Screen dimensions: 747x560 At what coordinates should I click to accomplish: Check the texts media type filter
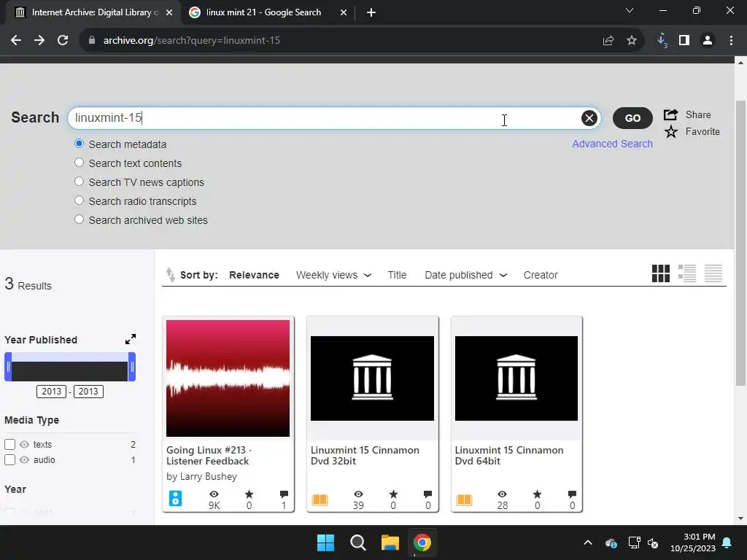point(9,444)
